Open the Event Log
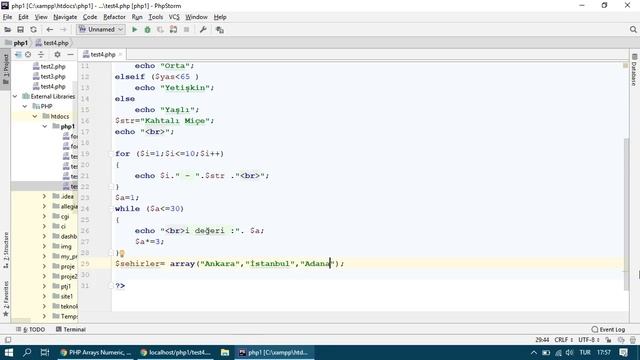The width and height of the screenshot is (640, 360). [x=608, y=329]
